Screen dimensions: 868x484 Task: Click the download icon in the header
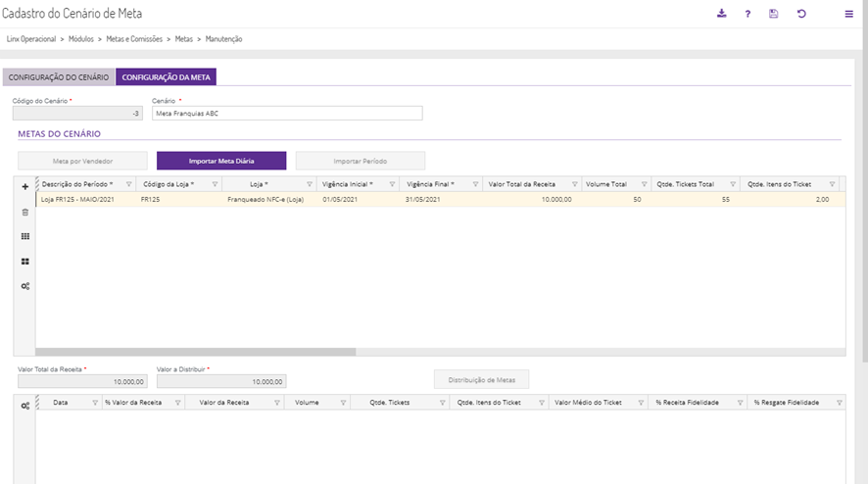tap(722, 14)
